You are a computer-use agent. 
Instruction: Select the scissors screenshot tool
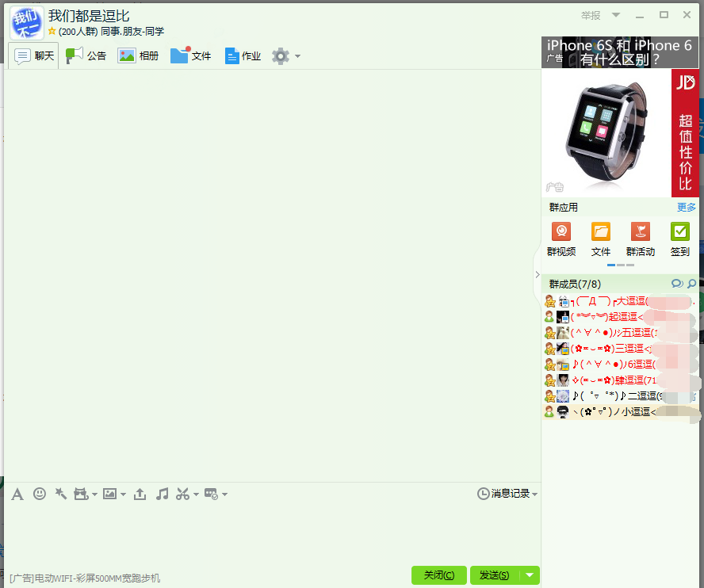click(x=183, y=494)
